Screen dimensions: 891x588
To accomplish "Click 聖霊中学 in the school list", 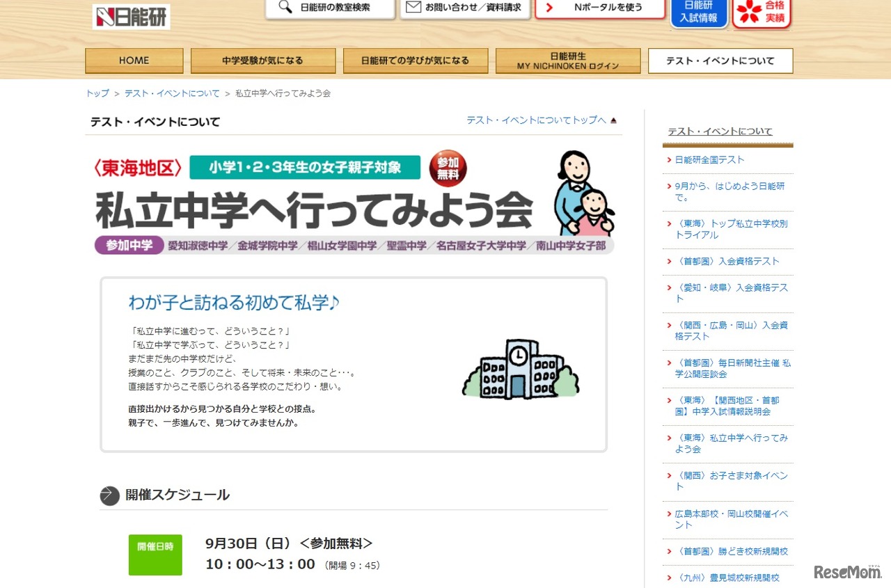I will pyautogui.click(x=407, y=246).
